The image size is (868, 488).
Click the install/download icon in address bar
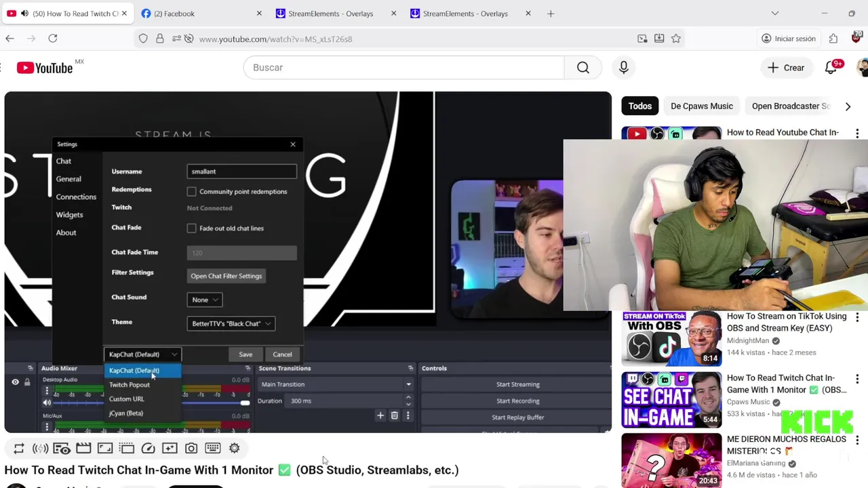point(659,39)
